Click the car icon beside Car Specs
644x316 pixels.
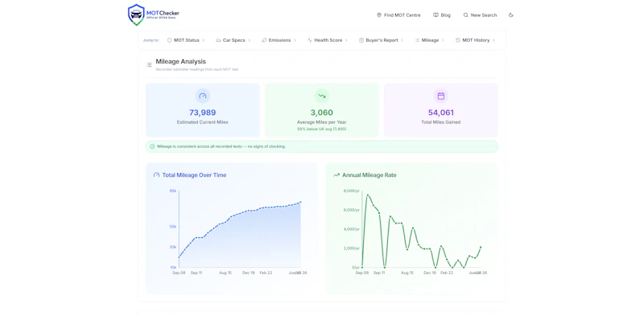[218, 40]
